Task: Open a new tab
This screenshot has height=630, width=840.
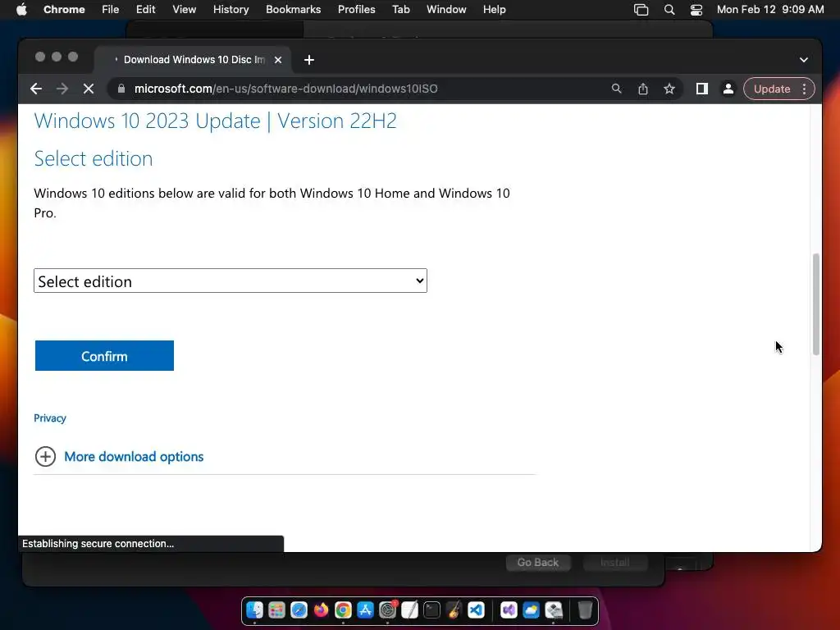Action: pyautogui.click(x=309, y=60)
